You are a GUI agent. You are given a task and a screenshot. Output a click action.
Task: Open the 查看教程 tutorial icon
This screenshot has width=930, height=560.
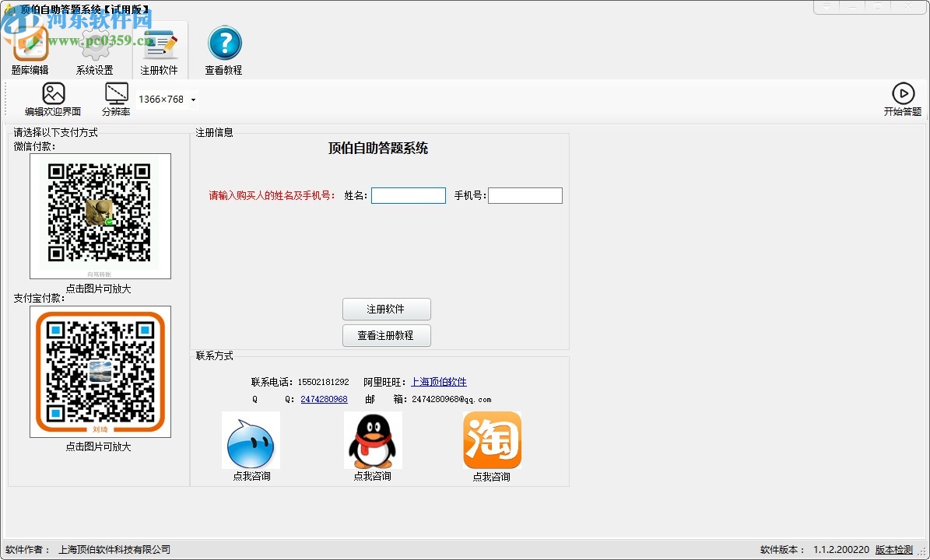click(x=223, y=49)
